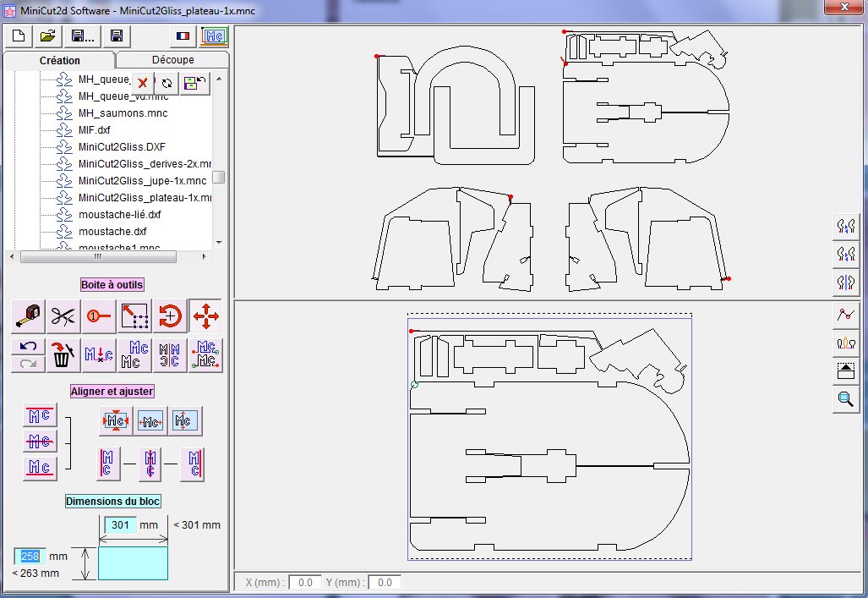Select the scissors cut tool
Screen dimensions: 868x598
click(x=63, y=315)
